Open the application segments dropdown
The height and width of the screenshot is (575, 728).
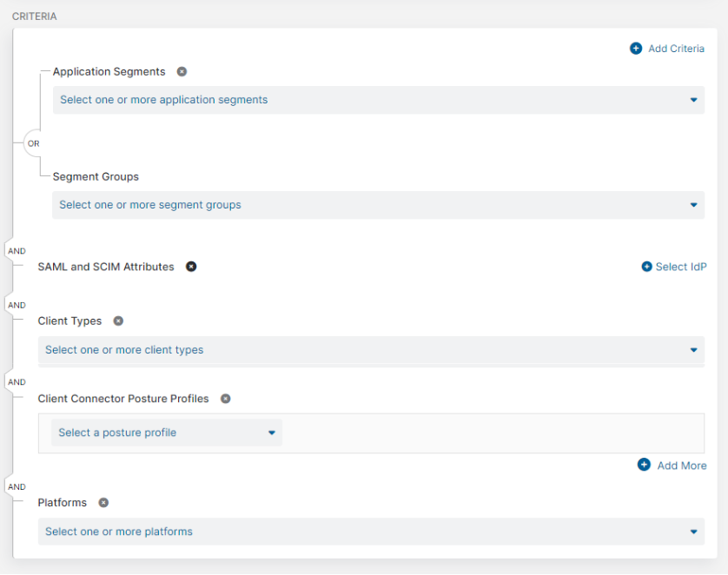pos(378,100)
